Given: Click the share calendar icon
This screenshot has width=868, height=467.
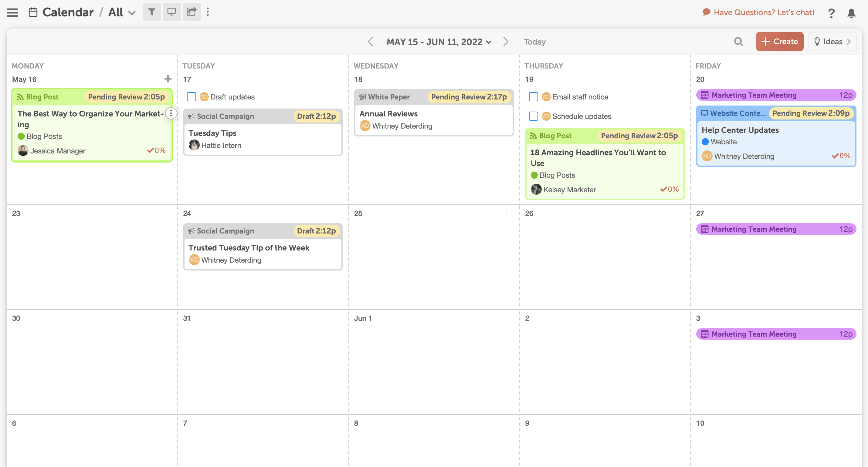Looking at the screenshot, I should (x=192, y=12).
